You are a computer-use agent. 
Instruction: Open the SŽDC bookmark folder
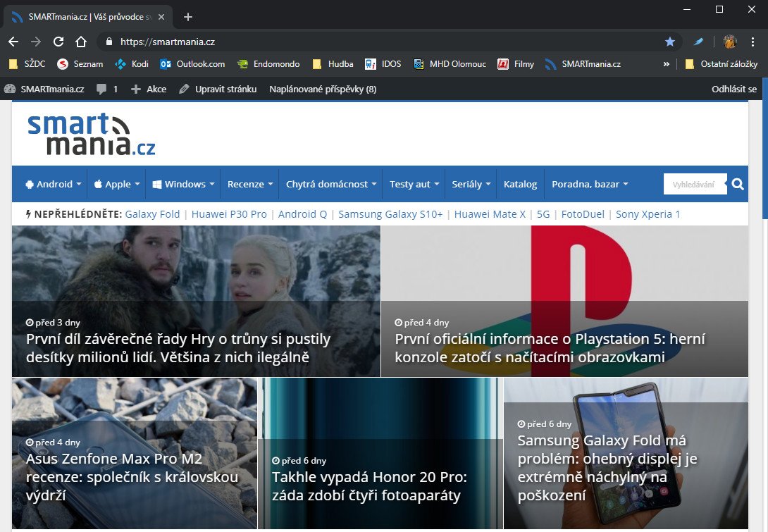pos(27,64)
